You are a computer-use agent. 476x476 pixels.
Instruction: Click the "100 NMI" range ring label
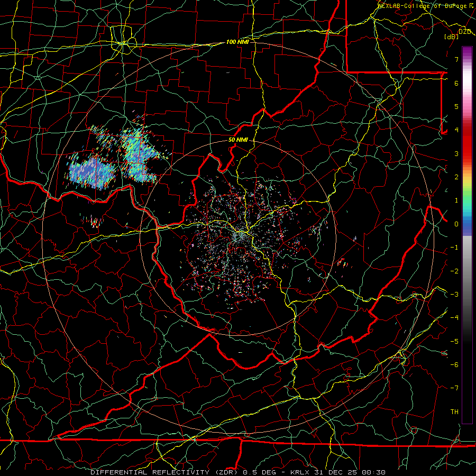click(x=237, y=42)
